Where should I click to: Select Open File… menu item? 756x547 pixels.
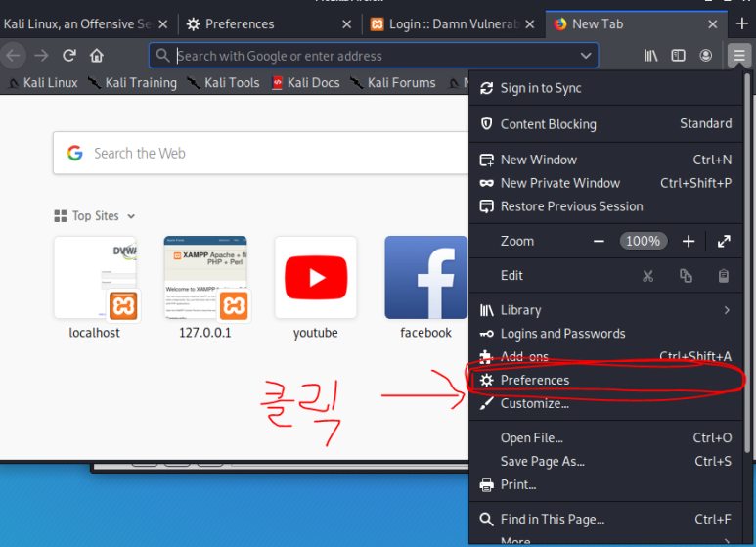click(605, 438)
